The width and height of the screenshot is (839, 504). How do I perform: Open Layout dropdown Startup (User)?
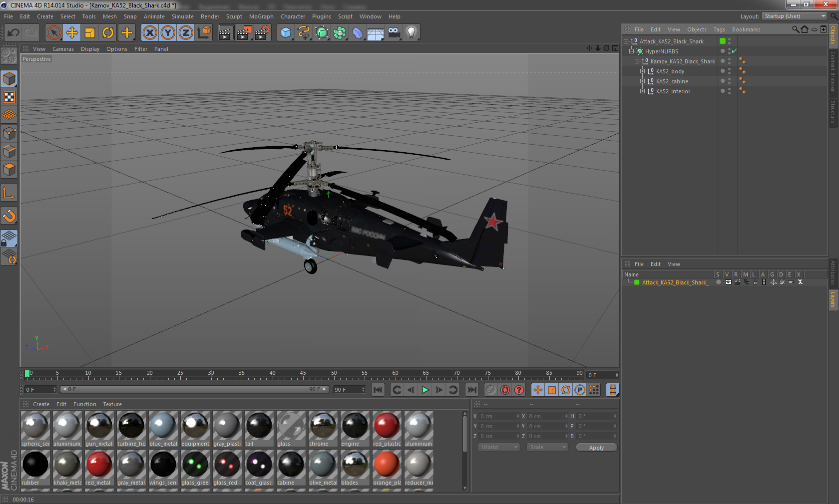(795, 16)
